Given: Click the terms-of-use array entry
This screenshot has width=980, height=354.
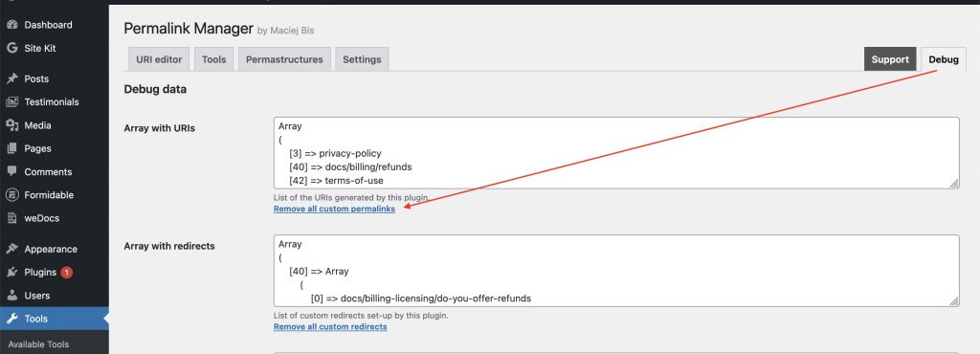Looking at the screenshot, I should pos(336,181).
